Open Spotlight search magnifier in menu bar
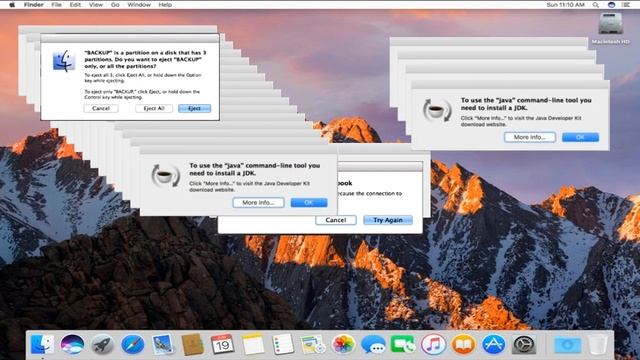 pos(596,5)
